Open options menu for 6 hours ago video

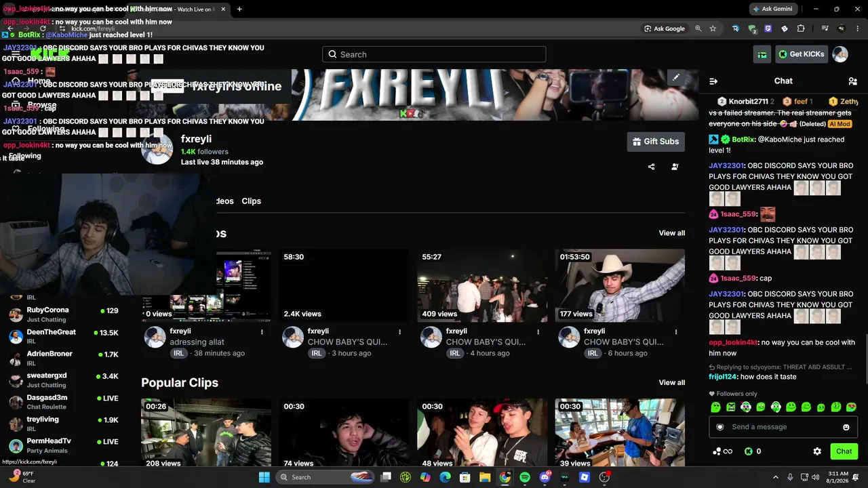click(676, 332)
